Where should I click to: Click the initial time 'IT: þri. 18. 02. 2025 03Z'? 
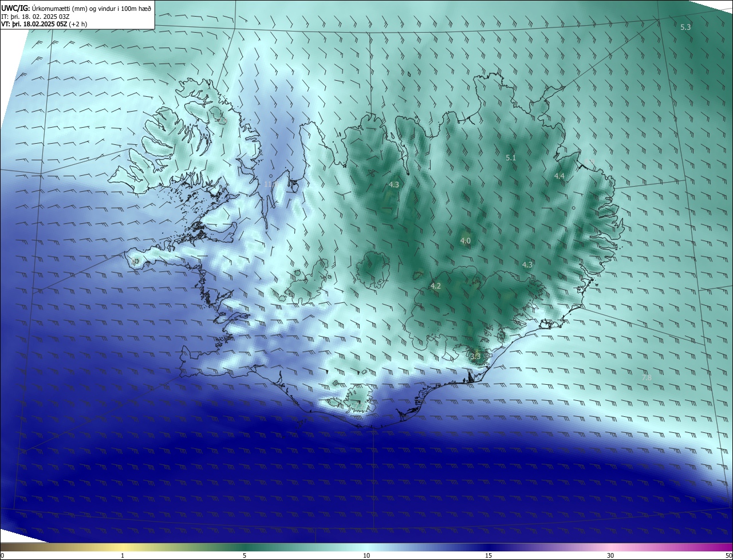point(36,17)
